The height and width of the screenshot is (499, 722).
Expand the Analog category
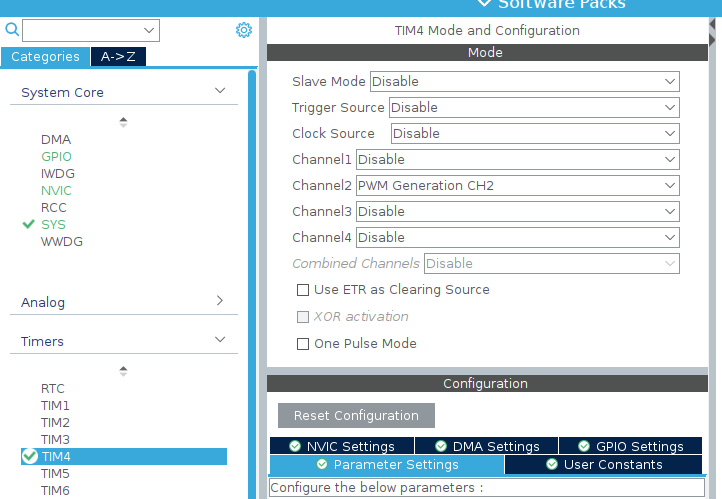click(220, 301)
